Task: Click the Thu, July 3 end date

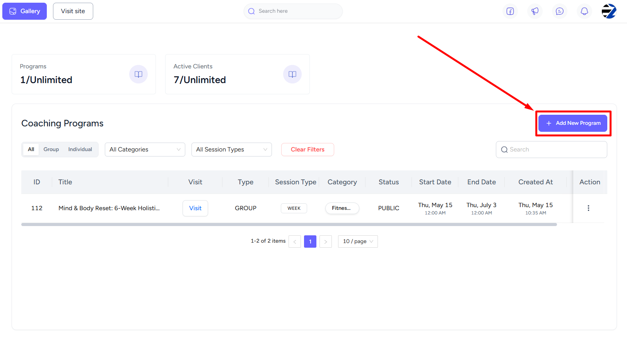Action: click(x=482, y=205)
